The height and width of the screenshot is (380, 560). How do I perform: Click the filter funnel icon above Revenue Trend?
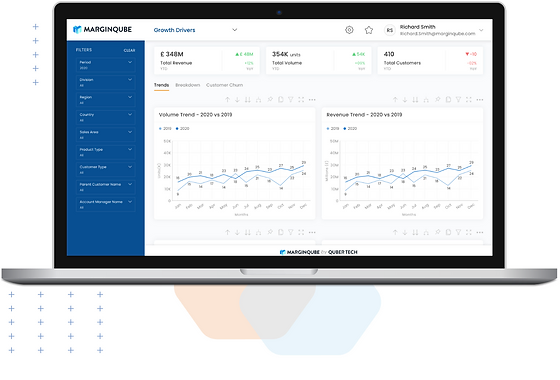pos(458,100)
